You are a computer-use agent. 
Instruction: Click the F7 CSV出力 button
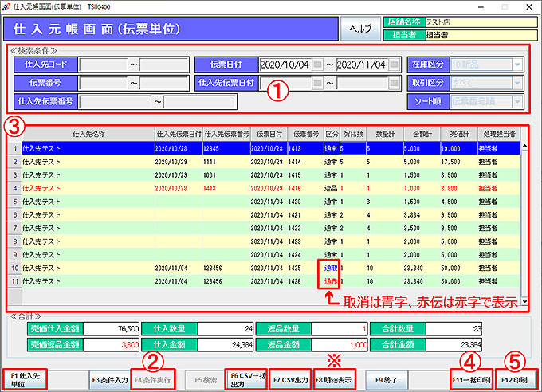[290, 380]
